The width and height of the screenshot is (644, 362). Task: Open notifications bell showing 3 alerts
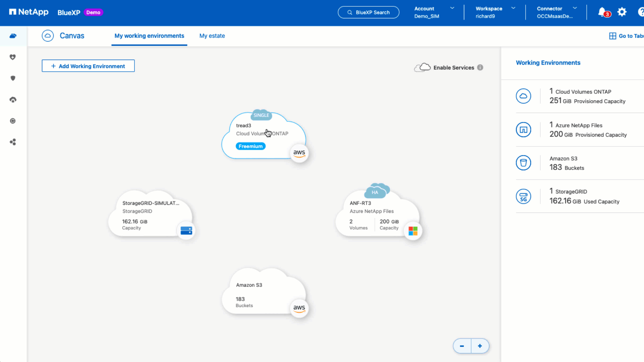[x=602, y=12]
